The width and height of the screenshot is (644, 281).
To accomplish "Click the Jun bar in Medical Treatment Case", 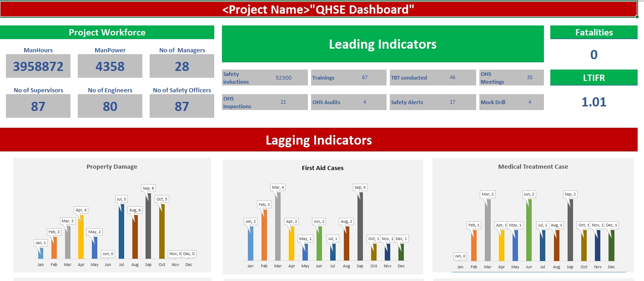I will tap(529, 230).
